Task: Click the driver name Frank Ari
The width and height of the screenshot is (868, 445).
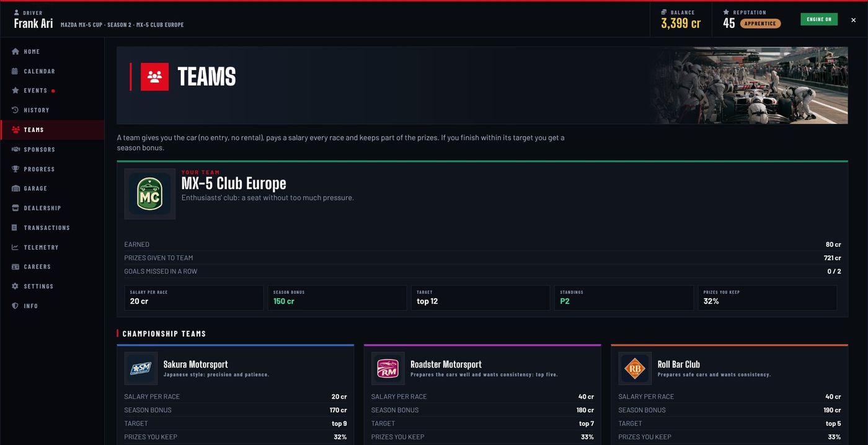Action: [x=33, y=24]
